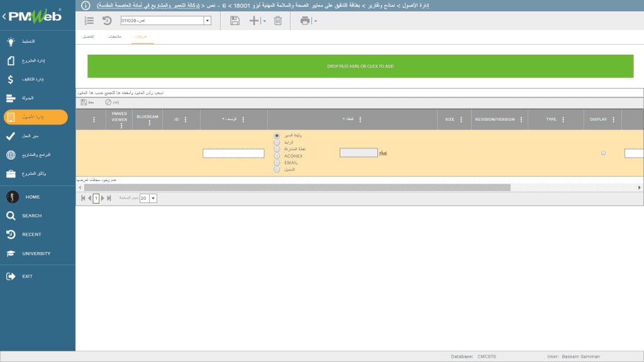644x362 pixels.
Task: Toggle the checkbox in the DISPLAY column
Action: click(x=602, y=153)
